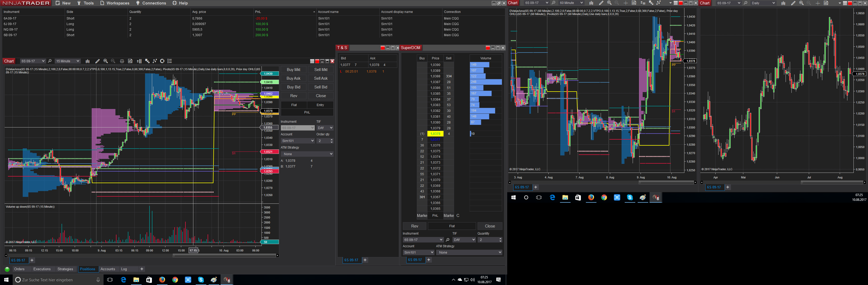Open bar type selector in Daily chart
This screenshot has width=868, height=285.
click(783, 3)
